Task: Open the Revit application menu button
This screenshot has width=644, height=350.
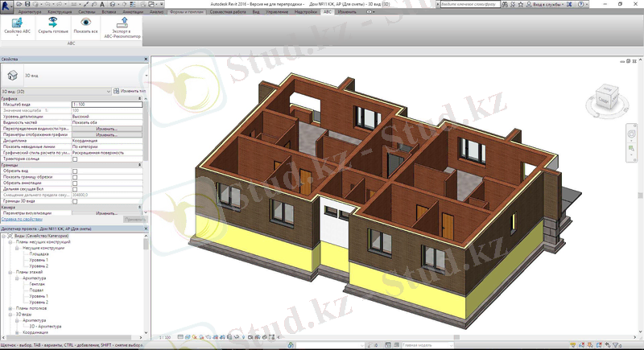Action: [7, 5]
